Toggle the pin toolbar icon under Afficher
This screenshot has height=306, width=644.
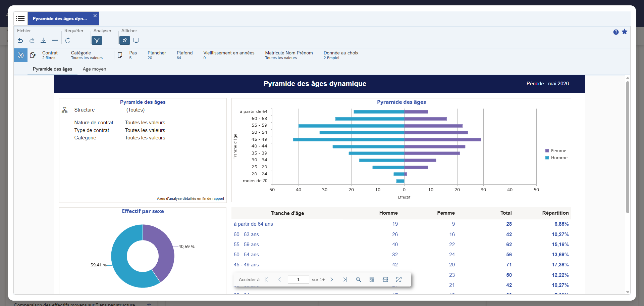click(x=125, y=40)
